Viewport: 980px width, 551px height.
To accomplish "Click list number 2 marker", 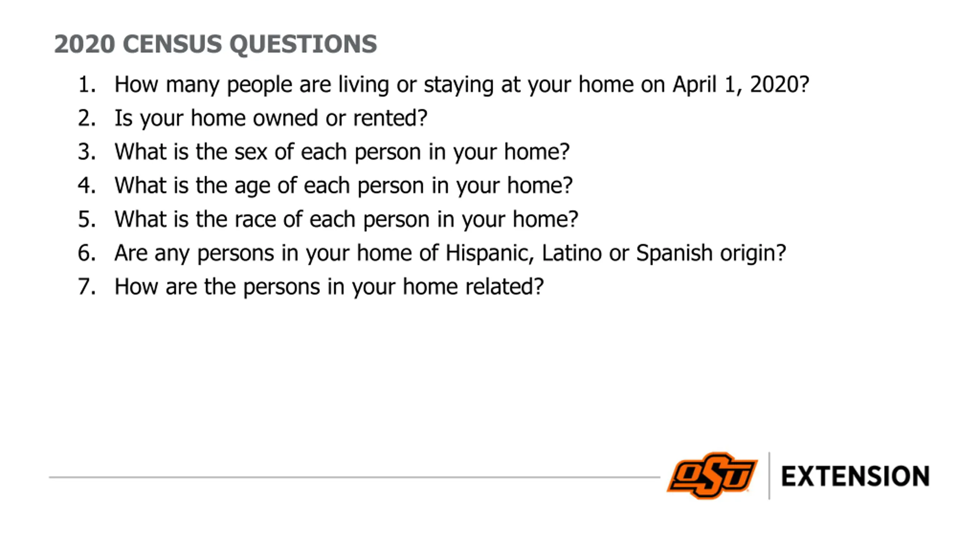I will tap(87, 118).
